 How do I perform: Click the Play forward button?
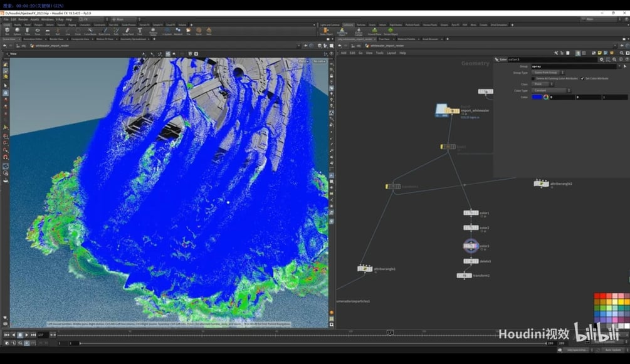tap(26, 335)
